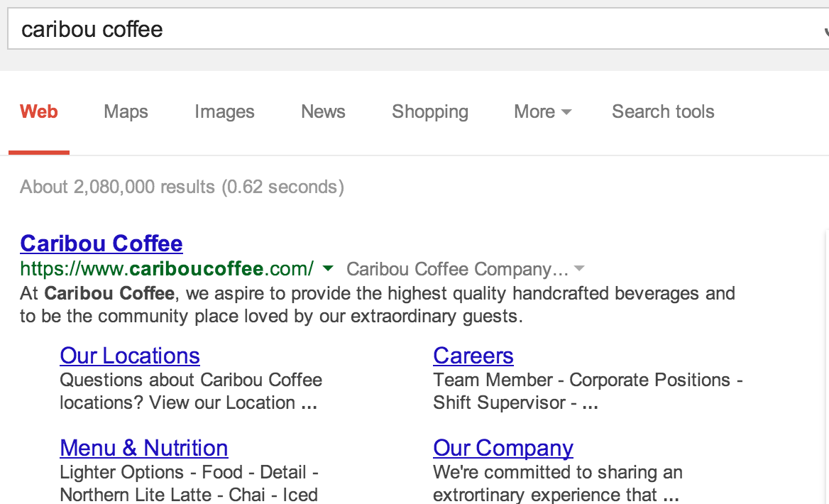Click the green arrow beside caribou coffee URL
The image size is (829, 504).
click(328, 268)
